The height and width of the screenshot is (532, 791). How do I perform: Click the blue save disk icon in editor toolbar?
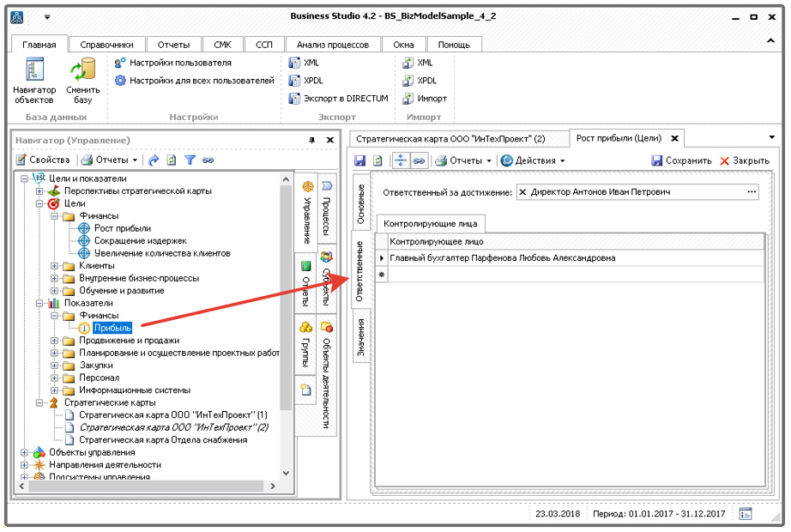(360, 160)
